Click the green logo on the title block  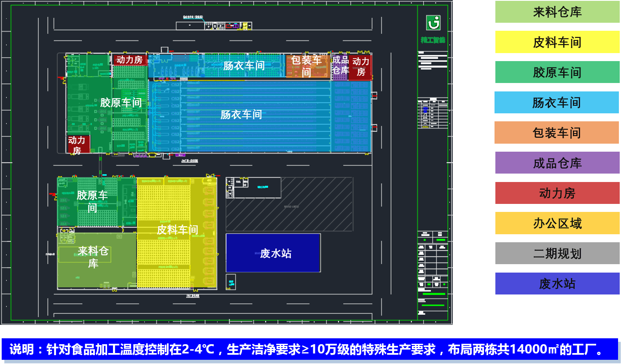tap(433, 23)
